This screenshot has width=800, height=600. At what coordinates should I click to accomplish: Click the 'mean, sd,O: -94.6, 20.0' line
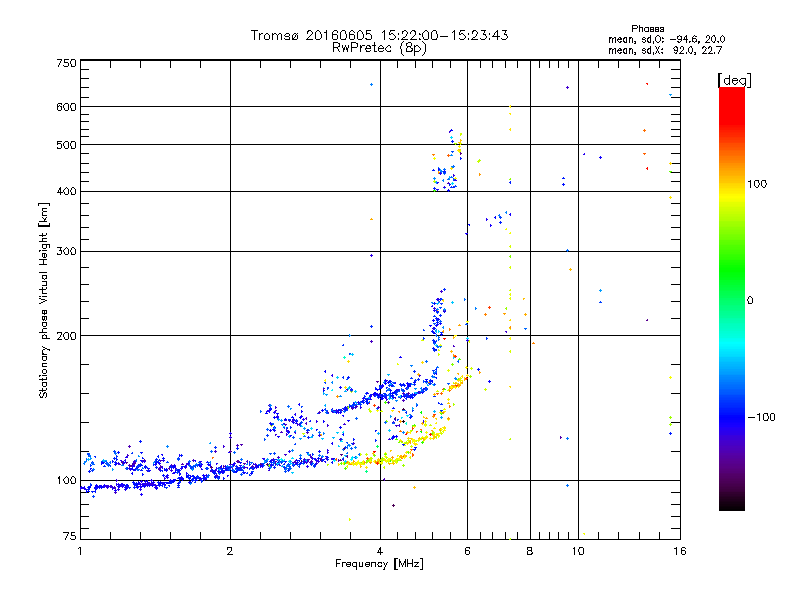666,39
